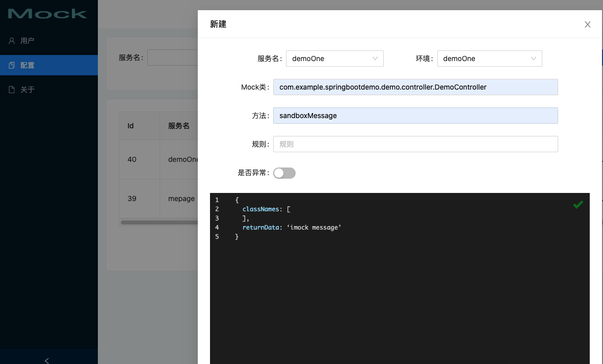
Task: Open the 用户 menu item
Action: [28, 41]
